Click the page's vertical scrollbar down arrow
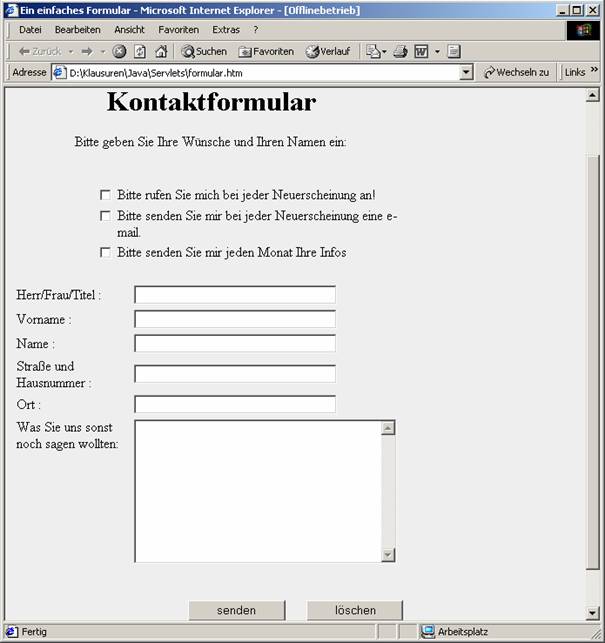This screenshot has width=605, height=643. [592, 612]
